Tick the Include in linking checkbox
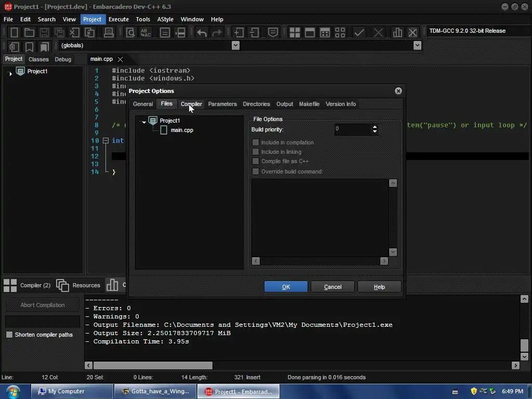Viewport: 532px width, 399px height. tap(256, 152)
